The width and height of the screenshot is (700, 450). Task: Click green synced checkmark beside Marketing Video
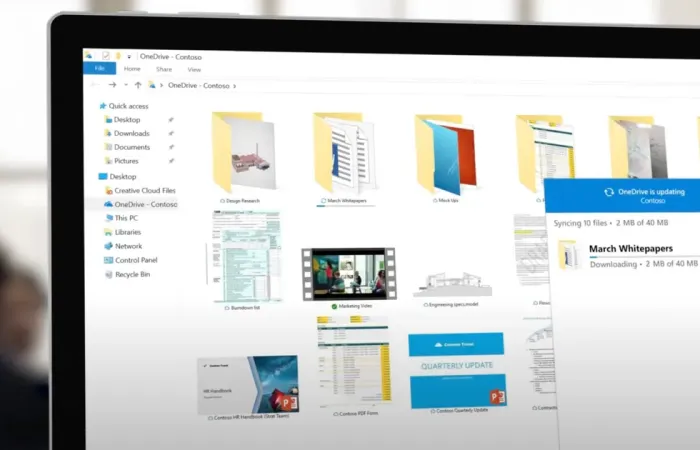point(334,306)
